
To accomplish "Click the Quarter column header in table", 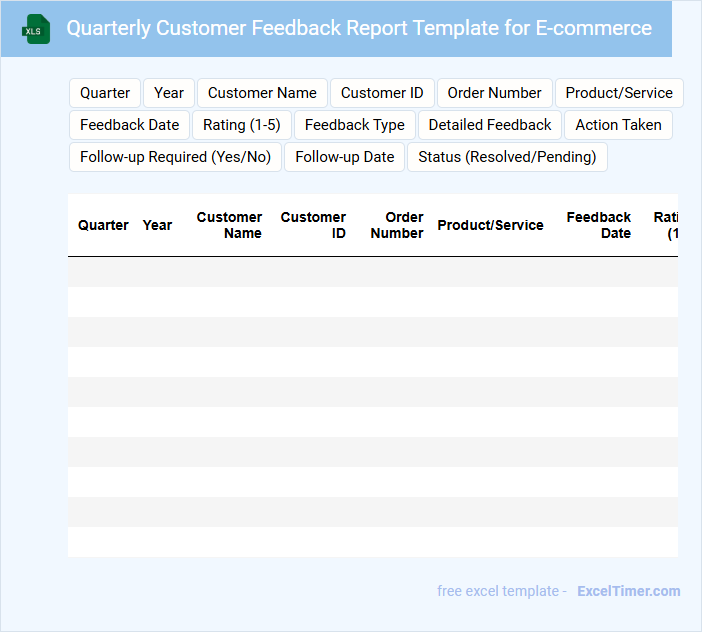I will pyautogui.click(x=103, y=225).
